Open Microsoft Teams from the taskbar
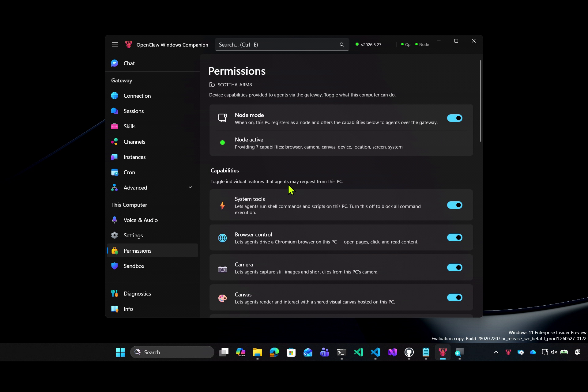 325,352
